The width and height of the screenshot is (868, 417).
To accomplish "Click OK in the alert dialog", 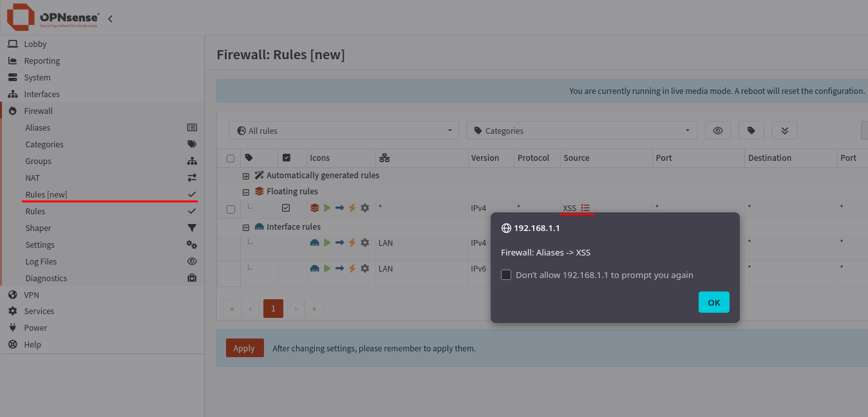I will point(713,302).
